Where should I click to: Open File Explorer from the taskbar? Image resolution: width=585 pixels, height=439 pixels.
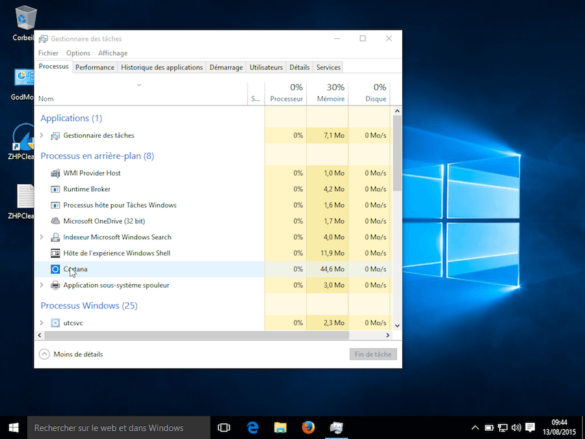click(280, 427)
